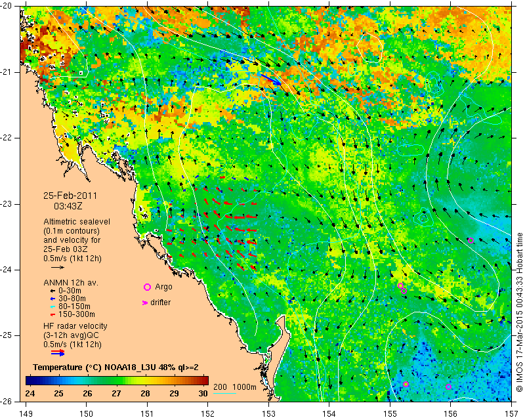Click the '80-150m' depth label
The image size is (525, 420).
(74, 306)
